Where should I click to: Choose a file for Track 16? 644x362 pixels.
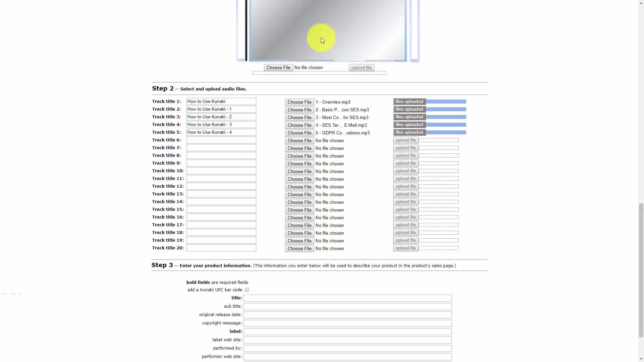click(300, 218)
